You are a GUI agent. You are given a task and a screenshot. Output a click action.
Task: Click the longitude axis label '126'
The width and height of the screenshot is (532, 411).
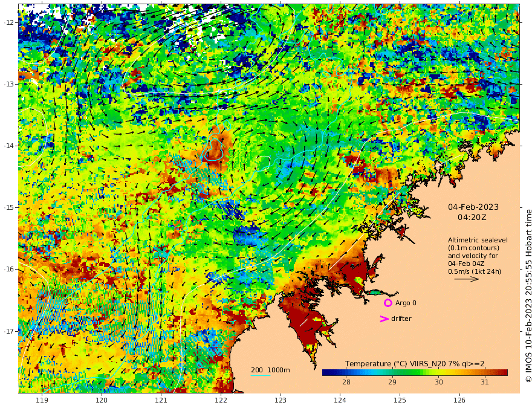(x=459, y=400)
